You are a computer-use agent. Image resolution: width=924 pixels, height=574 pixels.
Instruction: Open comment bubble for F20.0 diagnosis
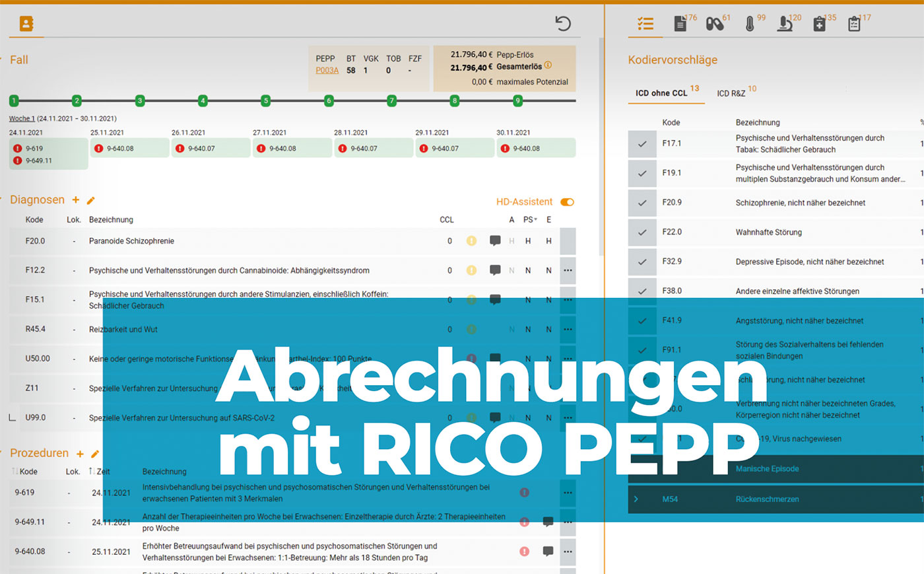[x=495, y=241]
